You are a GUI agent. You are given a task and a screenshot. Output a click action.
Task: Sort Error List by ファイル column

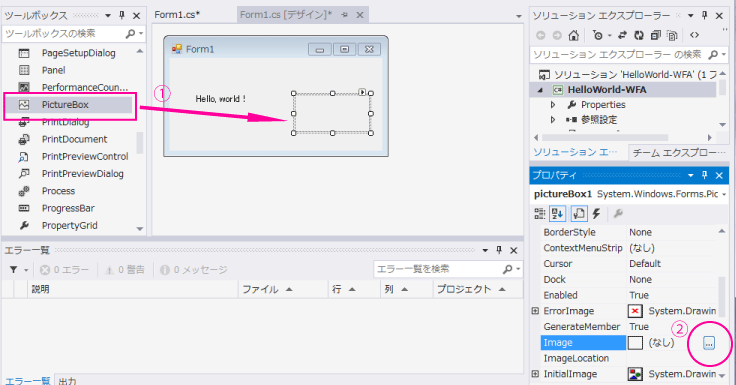[x=283, y=289]
